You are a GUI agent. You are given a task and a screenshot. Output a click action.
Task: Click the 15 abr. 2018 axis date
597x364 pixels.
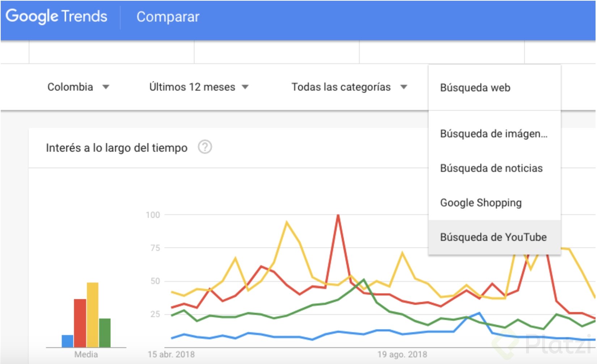point(171,355)
